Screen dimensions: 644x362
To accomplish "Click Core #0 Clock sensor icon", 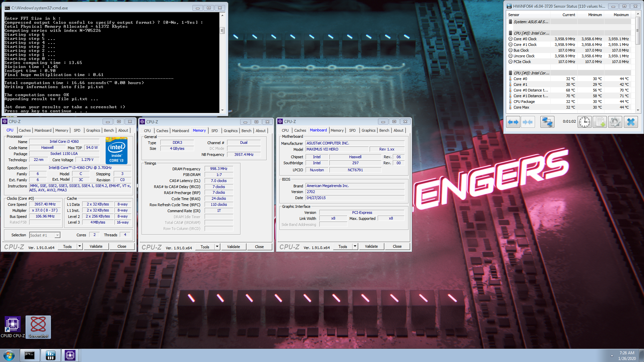I will (511, 39).
